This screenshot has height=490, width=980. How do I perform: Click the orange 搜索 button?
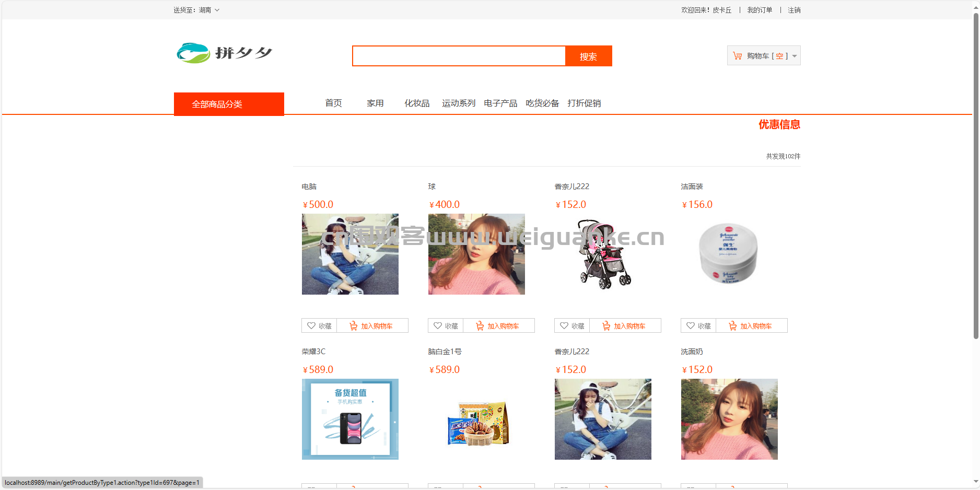588,56
